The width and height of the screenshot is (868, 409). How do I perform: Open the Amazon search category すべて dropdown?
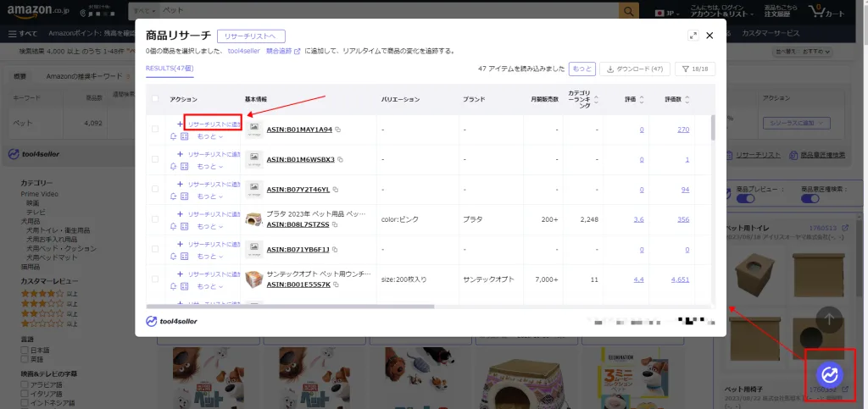pos(145,11)
